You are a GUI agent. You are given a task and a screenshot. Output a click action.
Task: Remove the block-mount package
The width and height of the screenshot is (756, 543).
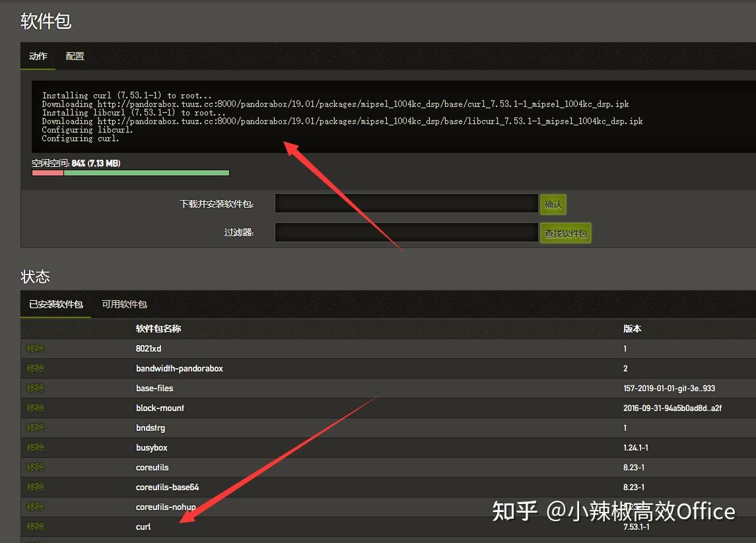point(34,408)
